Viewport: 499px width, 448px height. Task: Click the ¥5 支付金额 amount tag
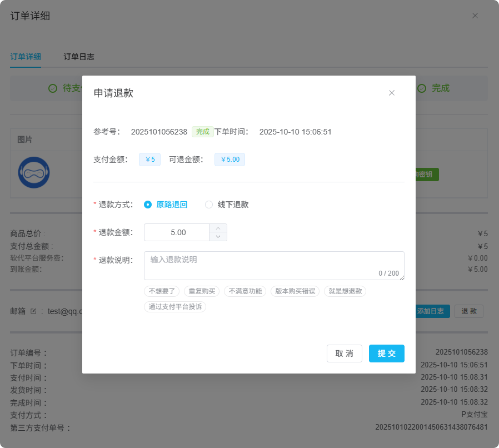click(149, 160)
